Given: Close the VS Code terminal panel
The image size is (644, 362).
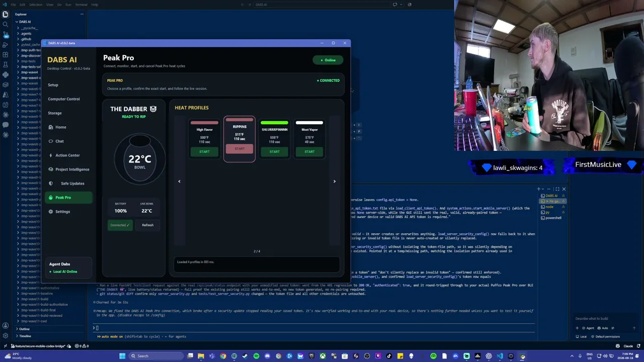Looking at the screenshot, I should tap(563, 189).
